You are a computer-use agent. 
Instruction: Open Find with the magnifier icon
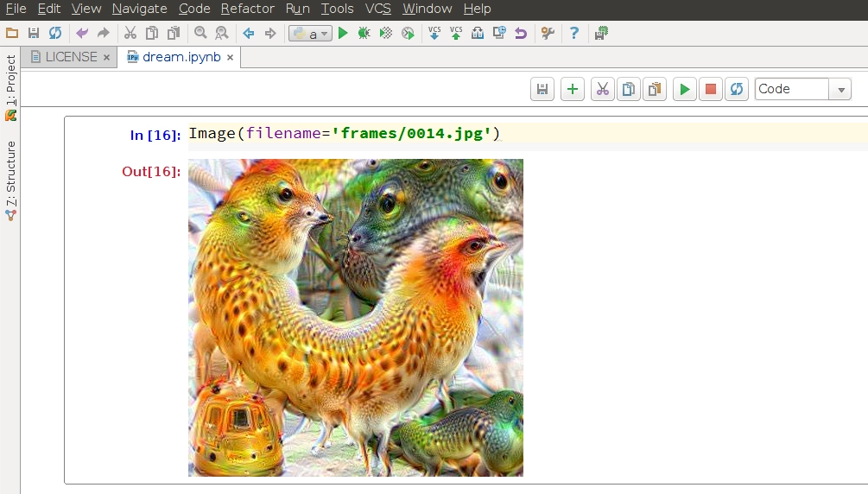tap(200, 33)
